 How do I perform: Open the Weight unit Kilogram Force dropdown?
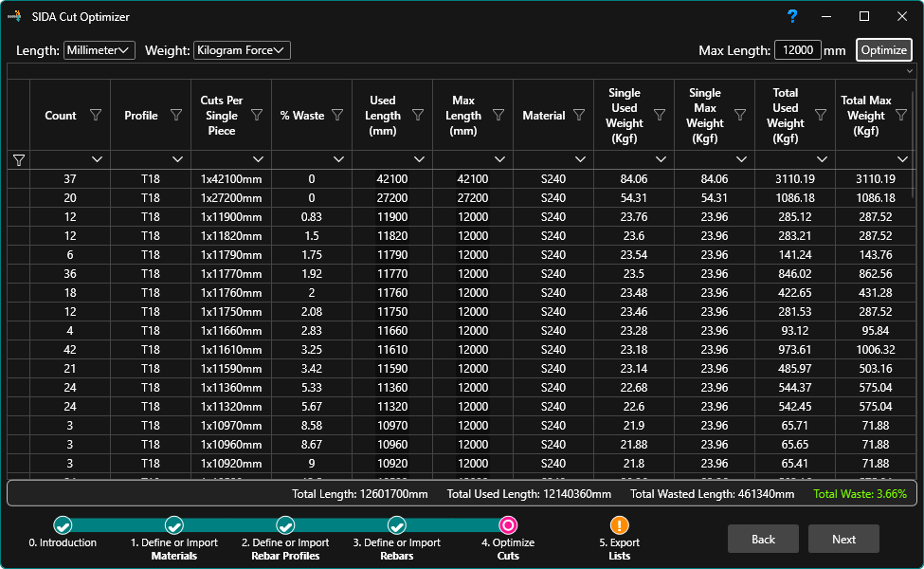click(x=242, y=50)
